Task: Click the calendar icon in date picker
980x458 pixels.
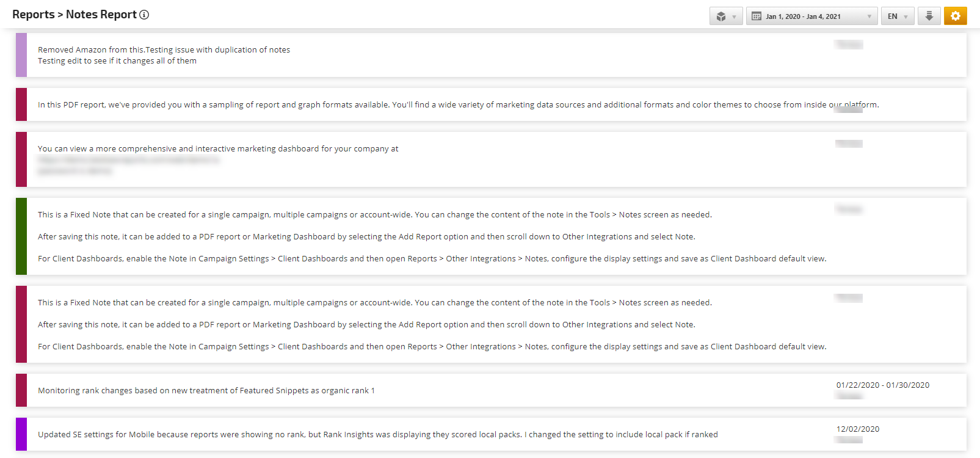Action: tap(757, 16)
